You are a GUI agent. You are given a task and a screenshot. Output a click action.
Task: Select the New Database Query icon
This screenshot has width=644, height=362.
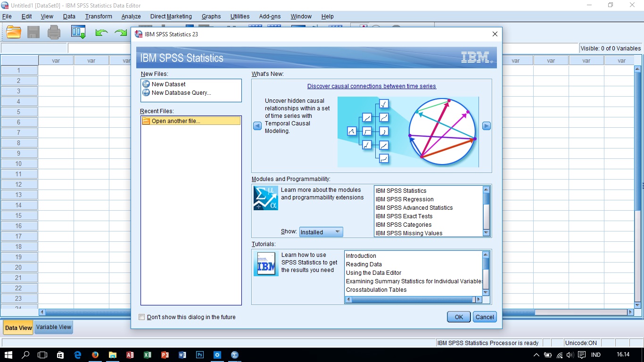146,93
